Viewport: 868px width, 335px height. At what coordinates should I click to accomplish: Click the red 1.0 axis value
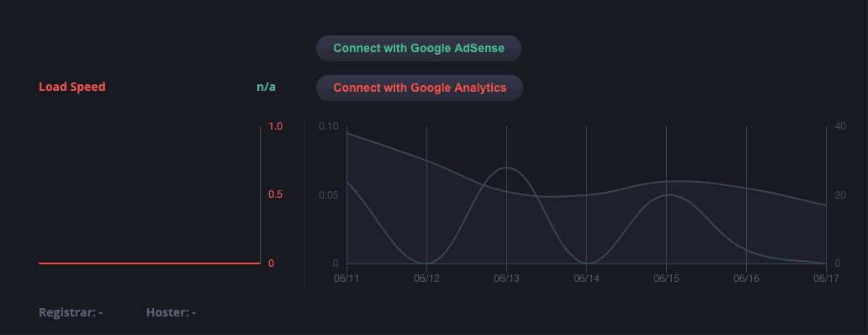point(276,126)
